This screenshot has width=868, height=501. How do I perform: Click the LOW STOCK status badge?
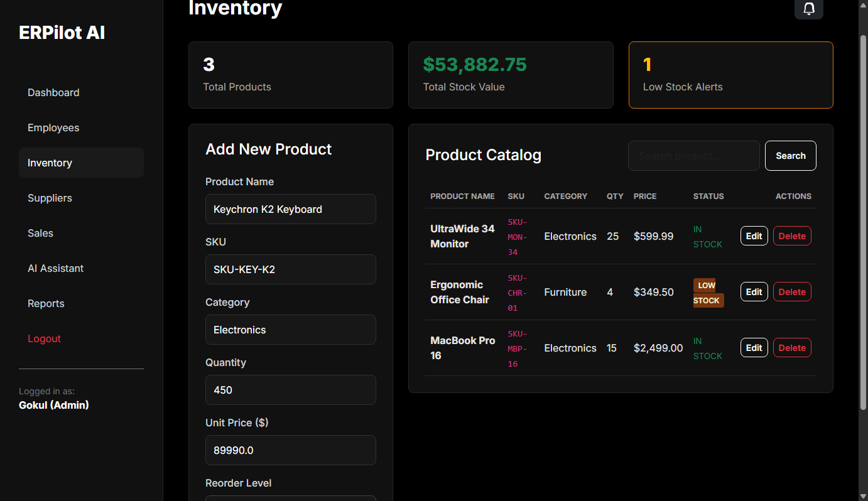(708, 293)
